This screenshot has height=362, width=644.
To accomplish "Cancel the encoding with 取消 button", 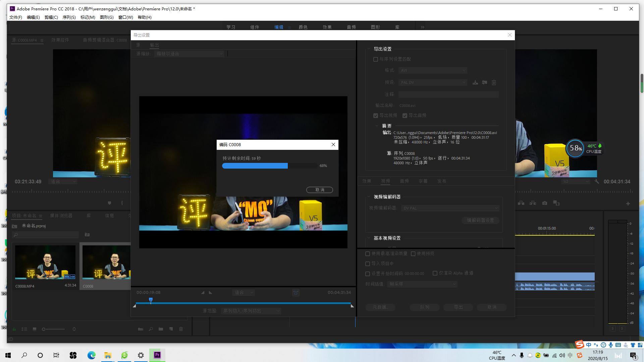I will (320, 190).
